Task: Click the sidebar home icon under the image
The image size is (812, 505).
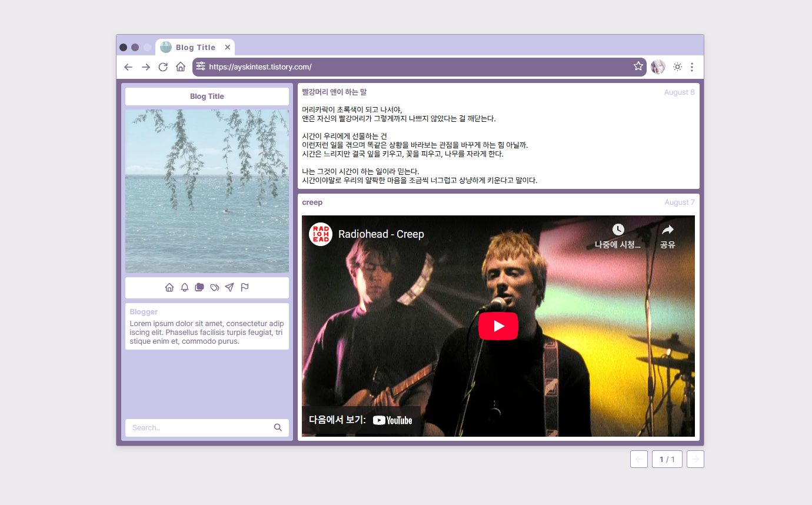Action: point(169,287)
